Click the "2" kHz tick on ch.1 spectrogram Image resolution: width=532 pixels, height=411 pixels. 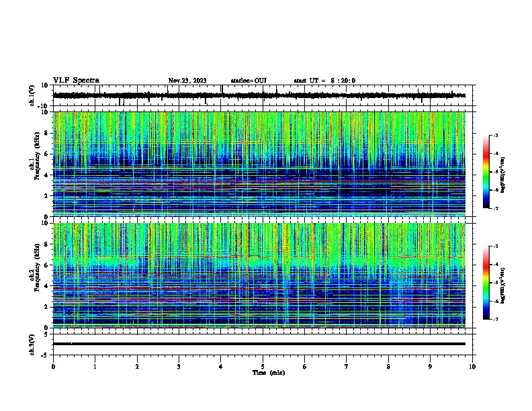[46, 196]
